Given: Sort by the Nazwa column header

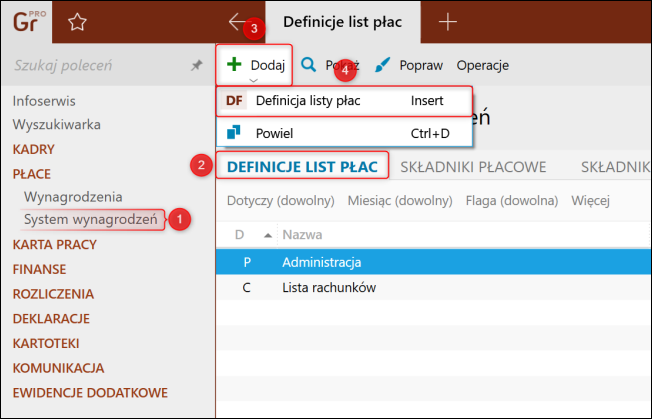Looking at the screenshot, I should [302, 235].
